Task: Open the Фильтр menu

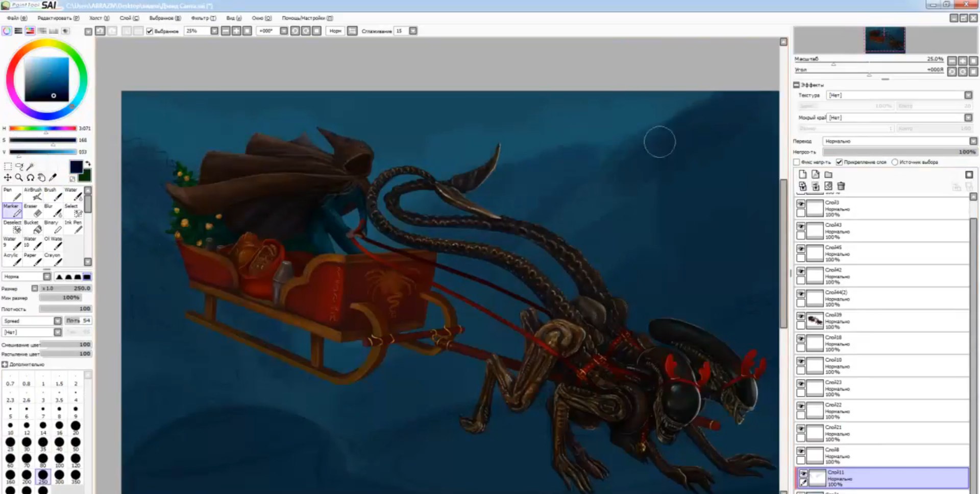Action: (x=203, y=18)
